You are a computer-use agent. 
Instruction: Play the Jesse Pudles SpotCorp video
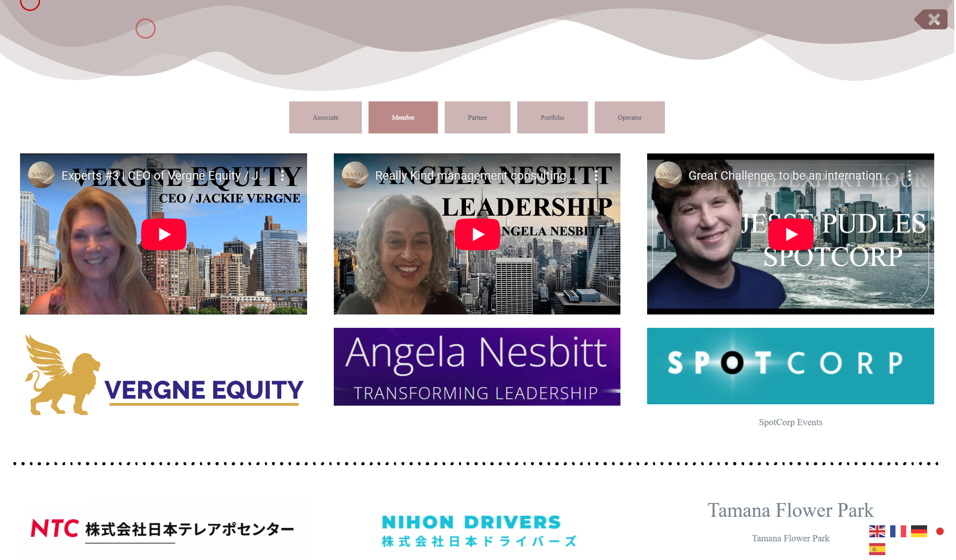coord(791,234)
